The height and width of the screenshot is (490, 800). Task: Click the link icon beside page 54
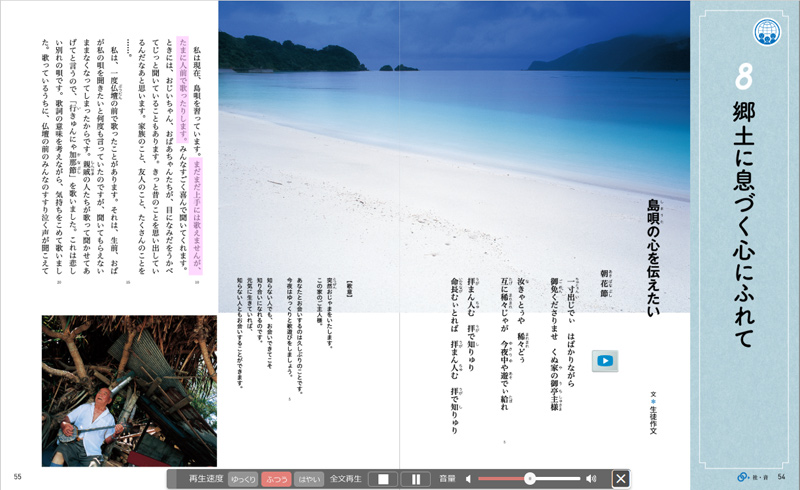(742, 477)
